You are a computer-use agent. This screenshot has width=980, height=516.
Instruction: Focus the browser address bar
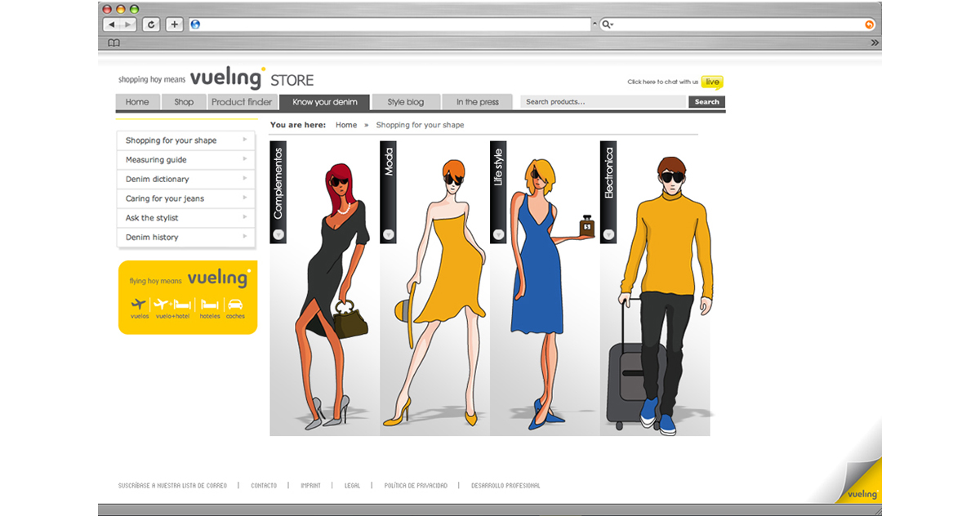[390, 24]
